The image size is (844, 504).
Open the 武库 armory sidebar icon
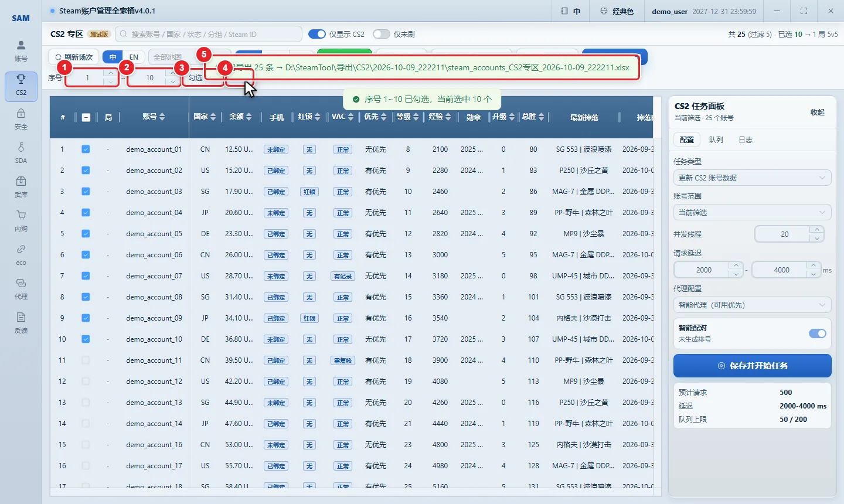(21, 187)
